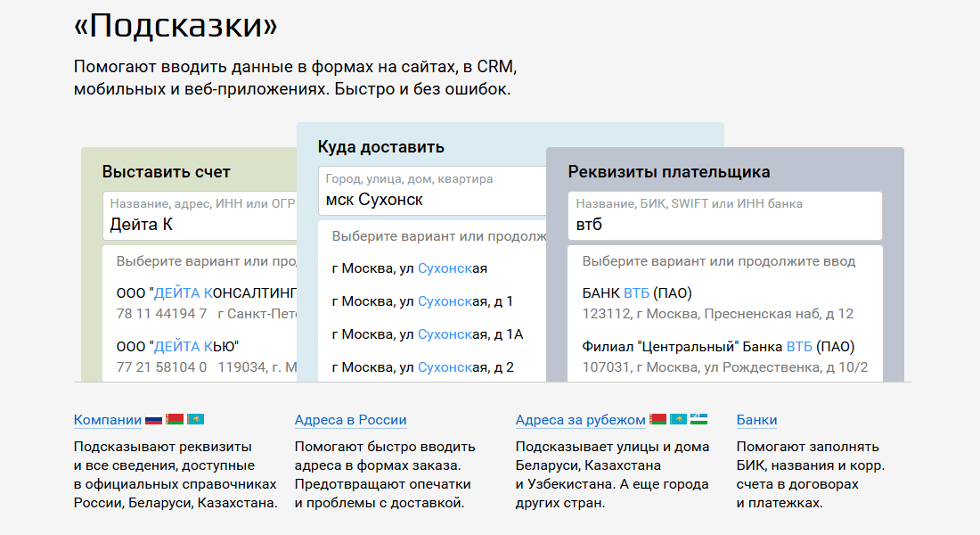This screenshot has width=980, height=535.
Task: Open the Компании link
Action: point(108,420)
